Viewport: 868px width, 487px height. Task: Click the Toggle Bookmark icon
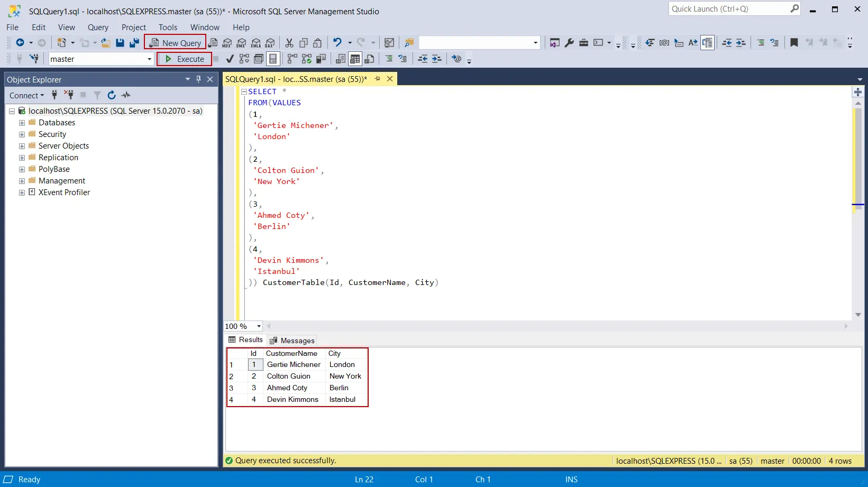[794, 43]
